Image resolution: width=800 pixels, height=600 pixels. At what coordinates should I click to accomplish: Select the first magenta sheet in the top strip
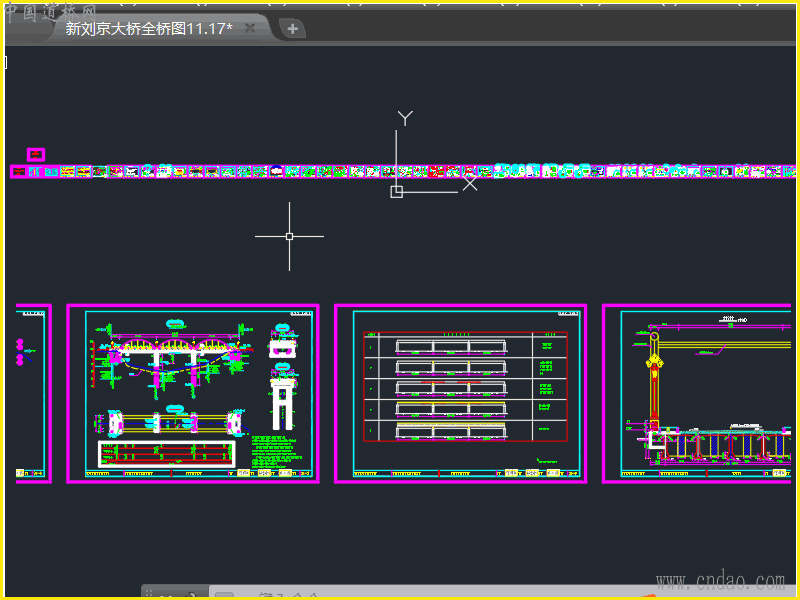18,172
